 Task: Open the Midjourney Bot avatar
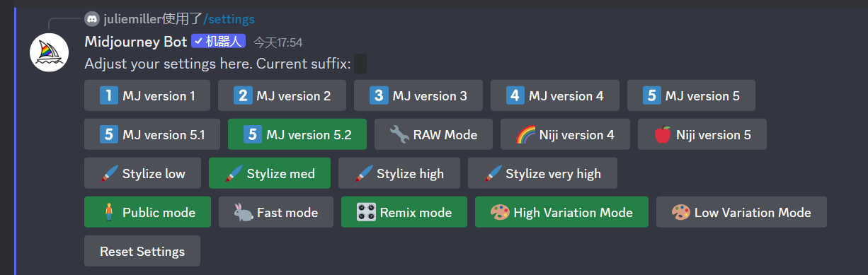tap(49, 52)
